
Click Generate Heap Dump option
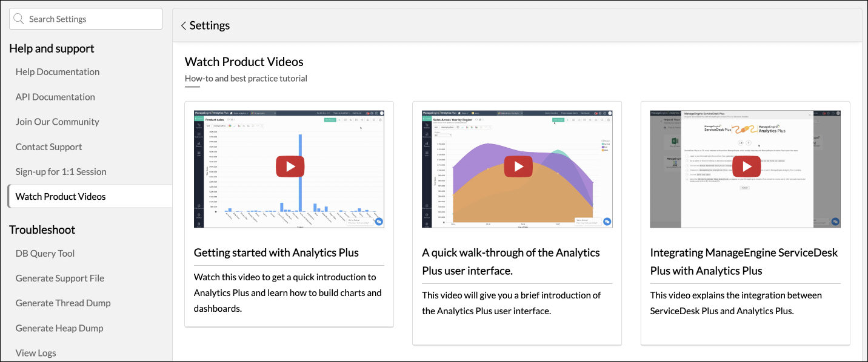tap(59, 328)
